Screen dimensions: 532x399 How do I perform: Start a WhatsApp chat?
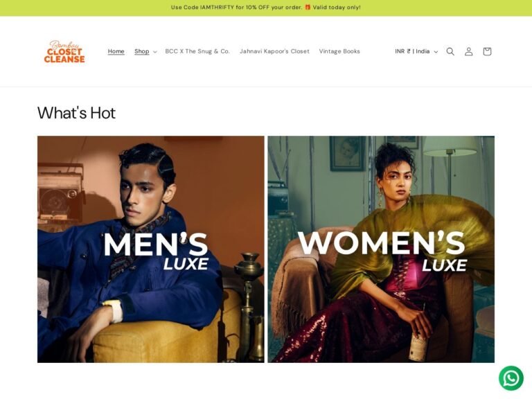click(511, 378)
